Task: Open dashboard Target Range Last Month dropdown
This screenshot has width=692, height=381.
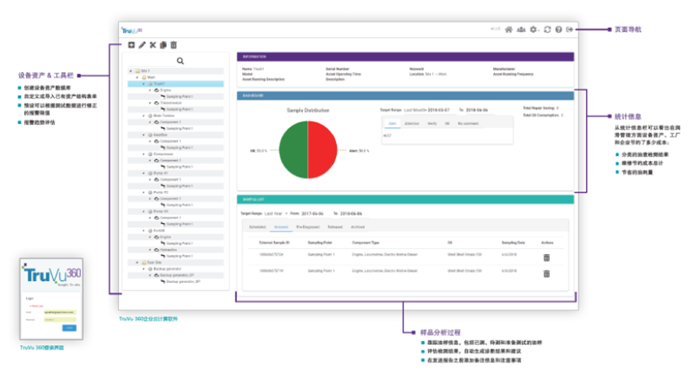Action: [x=415, y=110]
